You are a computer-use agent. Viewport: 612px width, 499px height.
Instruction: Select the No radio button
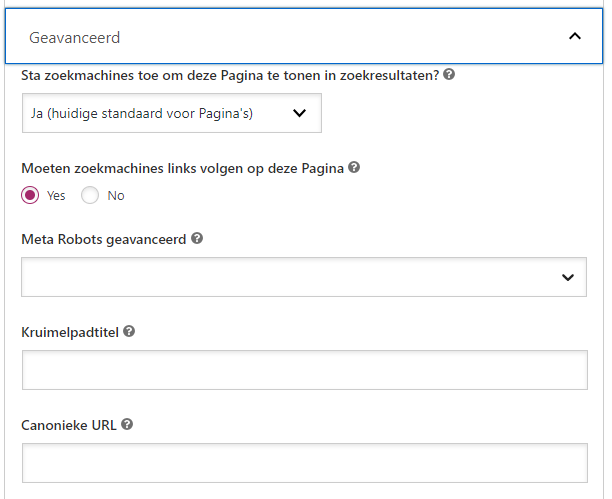[x=90, y=195]
